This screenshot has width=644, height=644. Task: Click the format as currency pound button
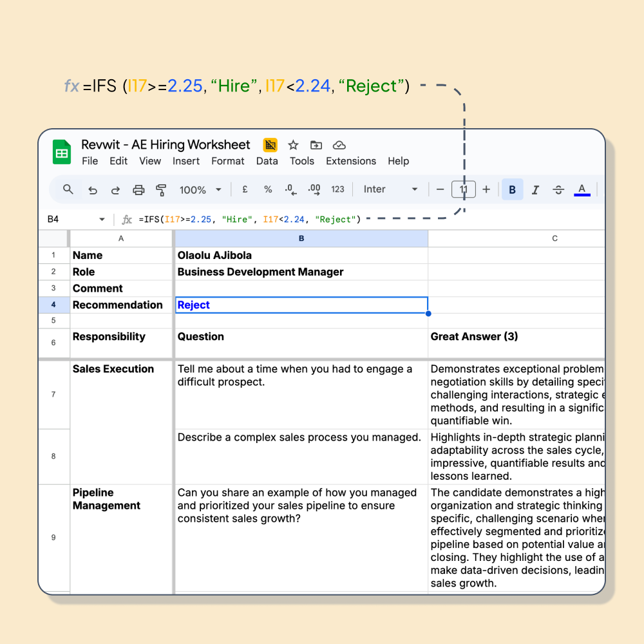click(245, 189)
